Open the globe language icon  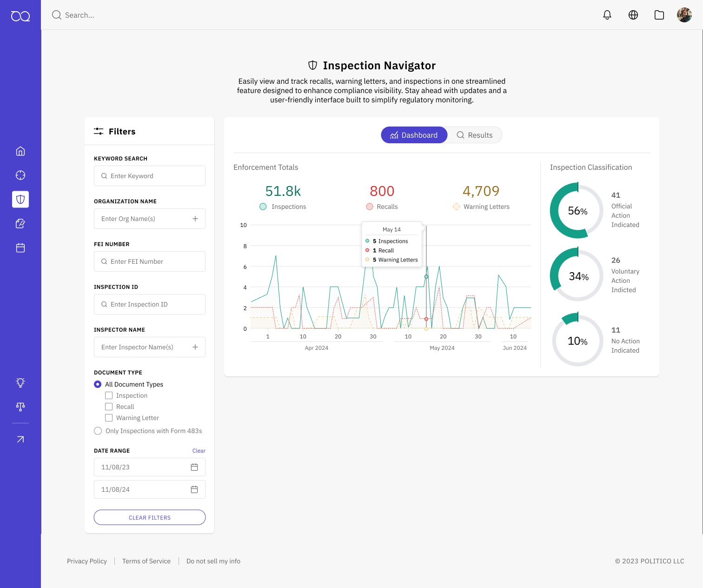633,15
